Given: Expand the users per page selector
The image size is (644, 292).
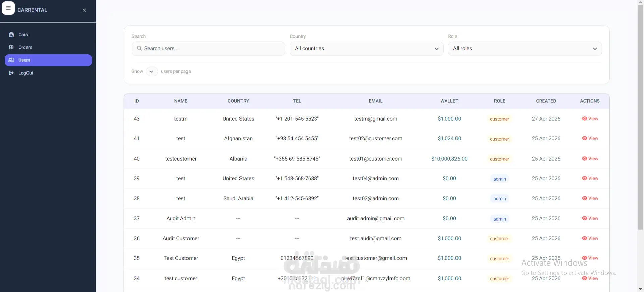Looking at the screenshot, I should click(x=152, y=71).
